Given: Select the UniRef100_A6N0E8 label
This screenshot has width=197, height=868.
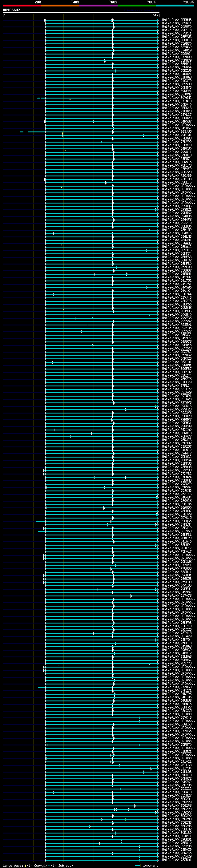Looking at the screenshot, I should (x=177, y=433).
